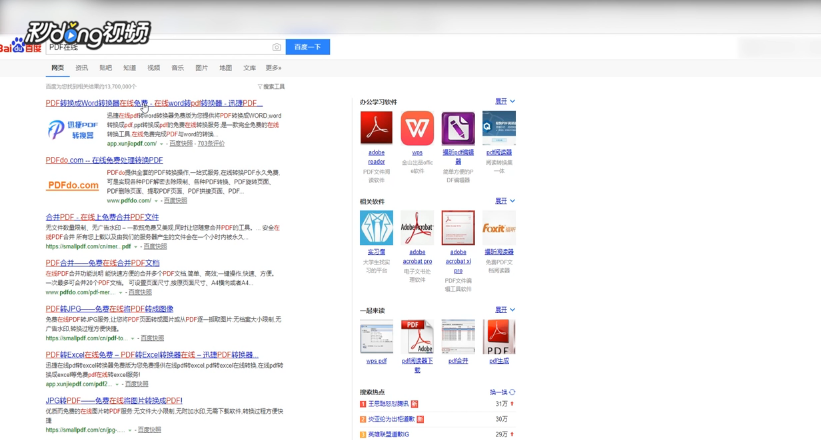Click the Foxit 福昕阅读器 icon
This screenshot has height=440, width=821.
(x=499, y=228)
